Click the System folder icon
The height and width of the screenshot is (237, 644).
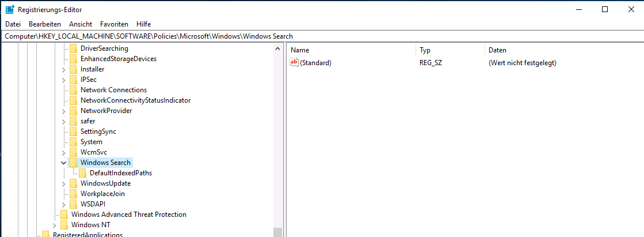(74, 141)
